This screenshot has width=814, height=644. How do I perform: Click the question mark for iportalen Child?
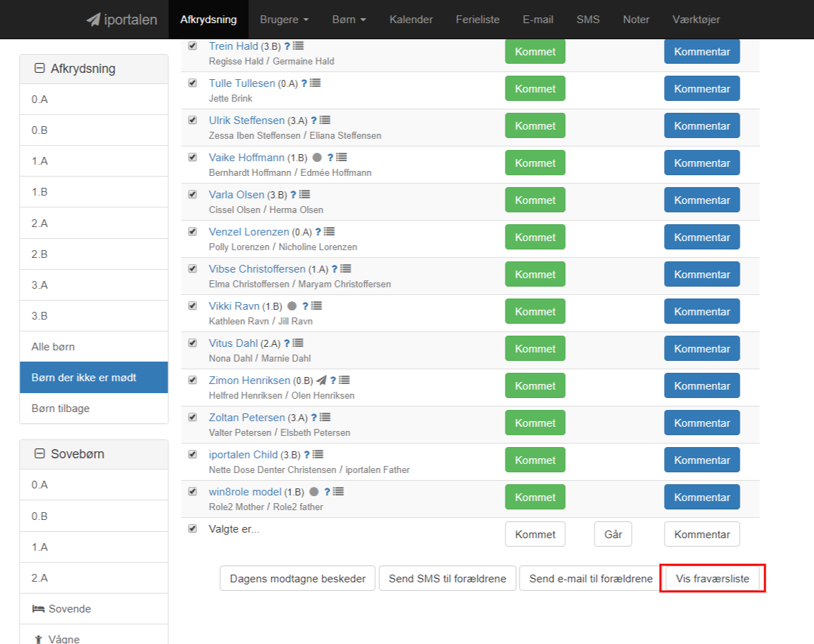click(x=307, y=455)
